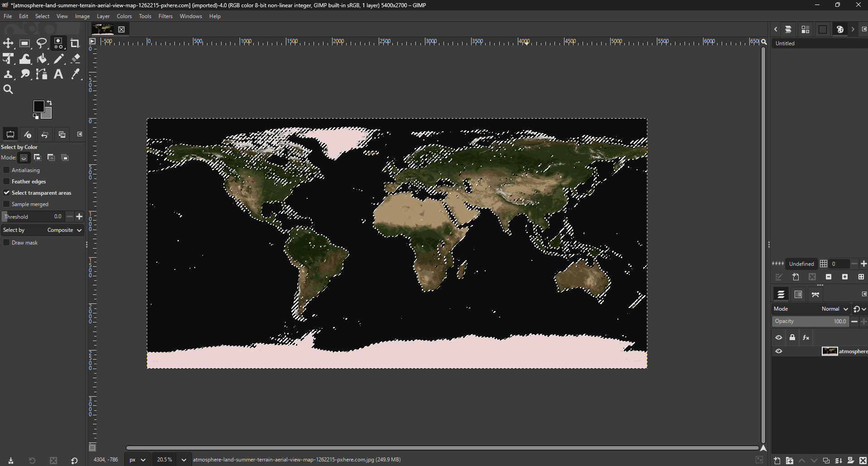Click the foreground color swatch

tap(39, 106)
